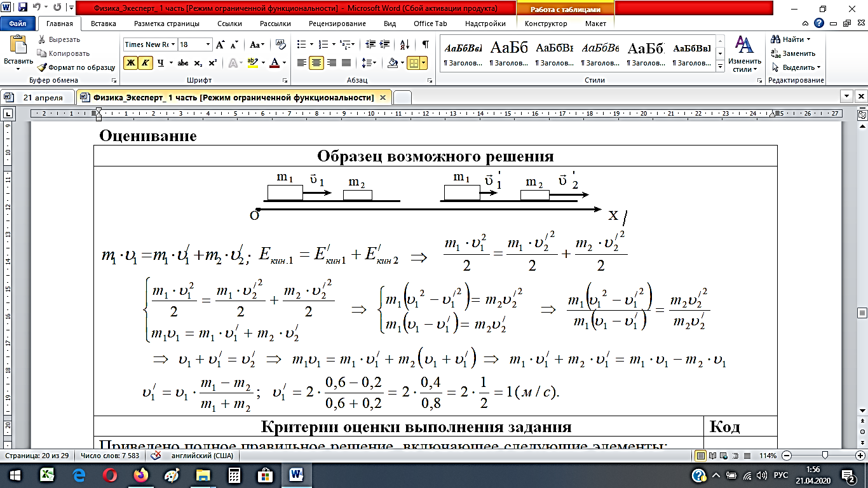Click the zoom slider handle
This screenshot has height=488, width=868.
(825, 456)
